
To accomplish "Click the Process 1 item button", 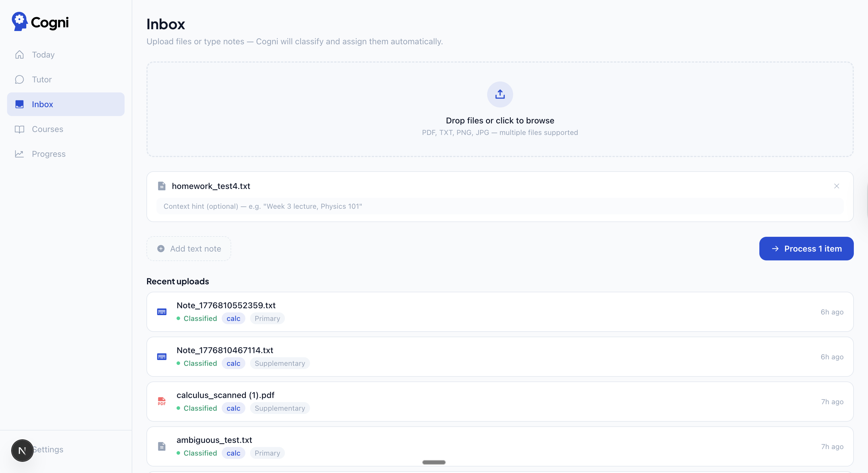I will tap(806, 249).
